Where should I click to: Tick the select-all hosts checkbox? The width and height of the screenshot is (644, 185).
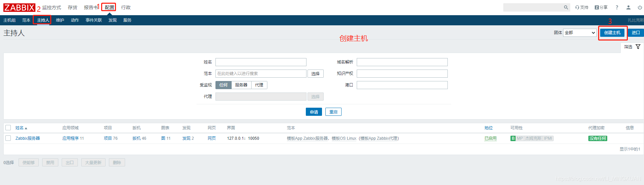click(8, 128)
